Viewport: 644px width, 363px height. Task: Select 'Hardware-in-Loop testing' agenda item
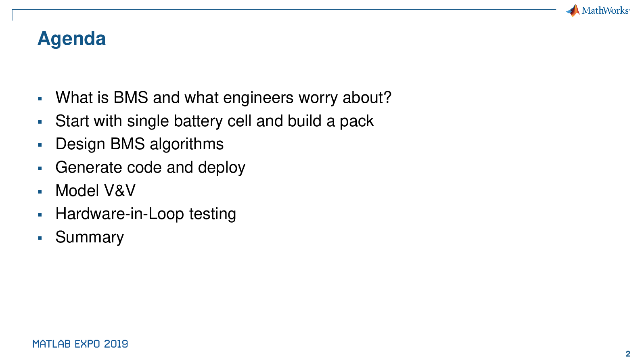[x=146, y=214]
